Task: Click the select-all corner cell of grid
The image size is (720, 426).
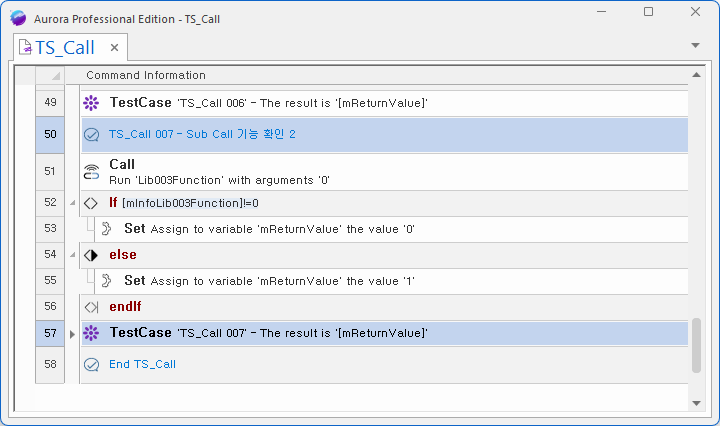Action: pyautogui.click(x=50, y=75)
